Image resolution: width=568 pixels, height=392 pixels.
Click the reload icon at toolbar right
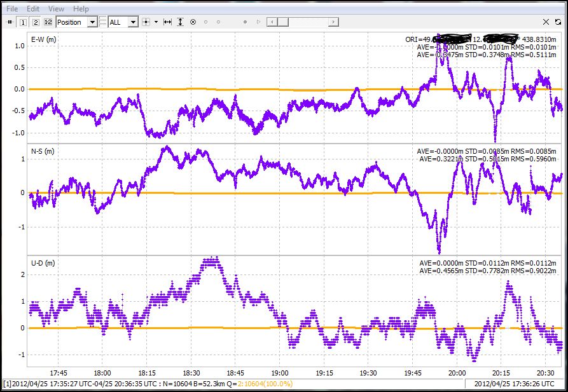pyautogui.click(x=558, y=22)
